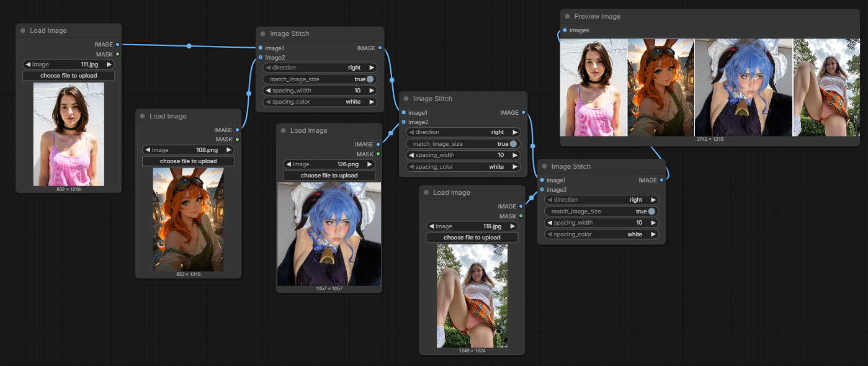This screenshot has height=366, width=868.
Task: Click the IMAGE output port of 126.png node
Action: [x=378, y=145]
